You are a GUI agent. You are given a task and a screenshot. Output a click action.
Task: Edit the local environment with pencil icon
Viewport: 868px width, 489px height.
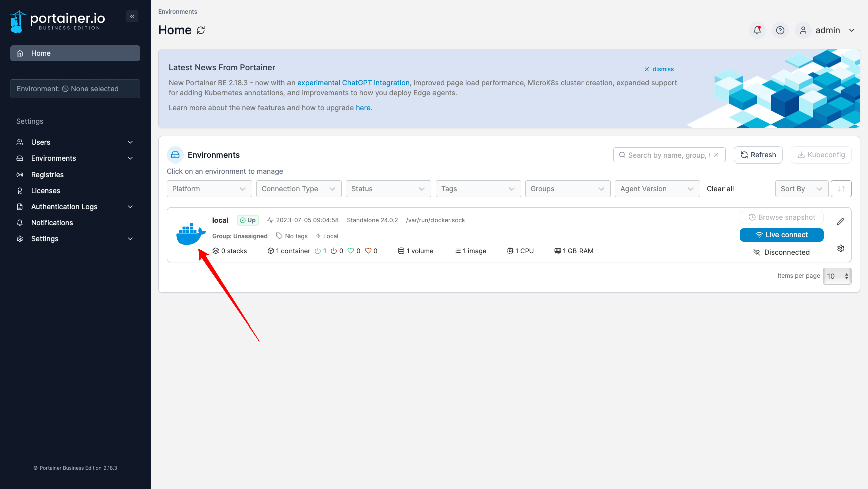tap(841, 221)
